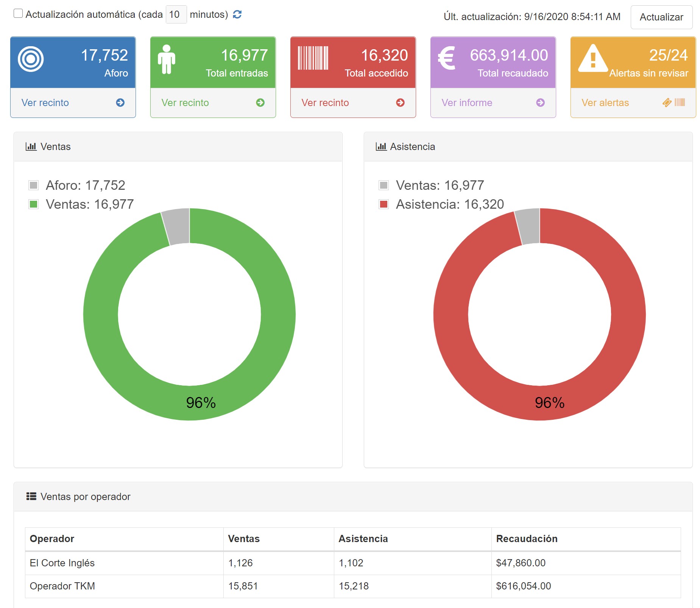Click the 16,977 Total entradas value
Screen dimensions: 700x608
(x=245, y=55)
